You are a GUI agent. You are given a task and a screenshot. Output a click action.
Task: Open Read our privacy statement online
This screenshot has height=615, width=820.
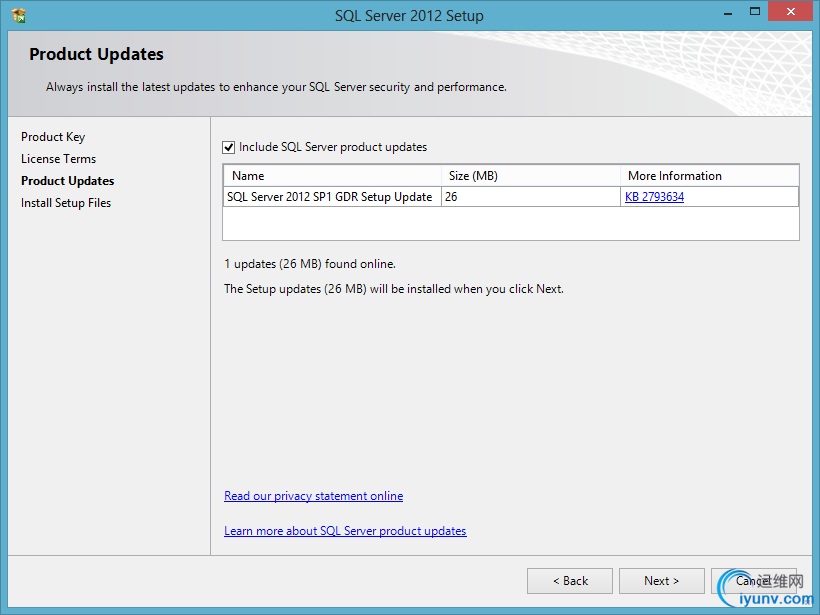[x=313, y=496]
